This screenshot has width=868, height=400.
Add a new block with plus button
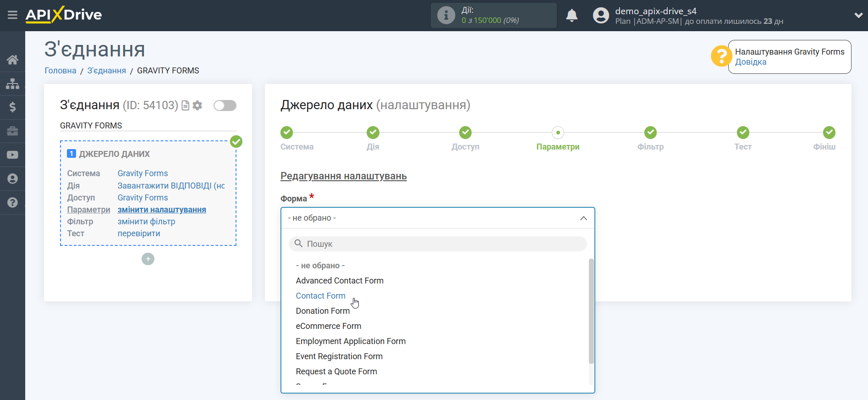[148, 259]
